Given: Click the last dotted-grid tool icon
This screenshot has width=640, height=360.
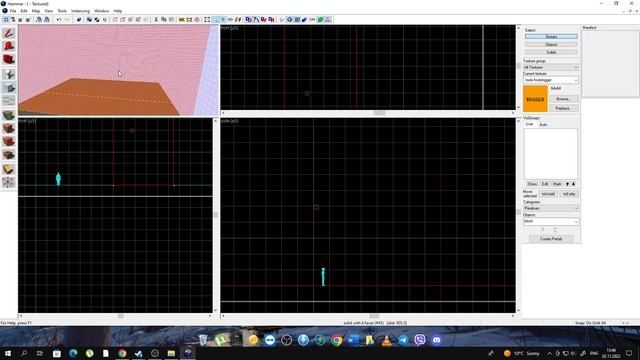Looking at the screenshot, I should tap(9, 182).
